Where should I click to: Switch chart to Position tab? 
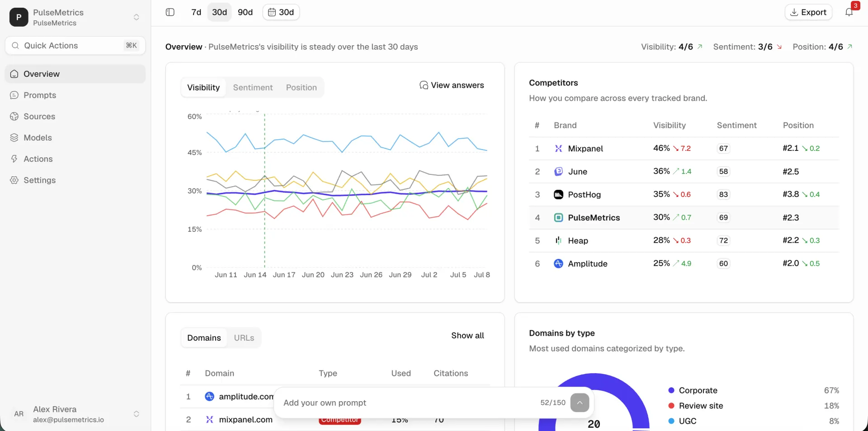(301, 88)
